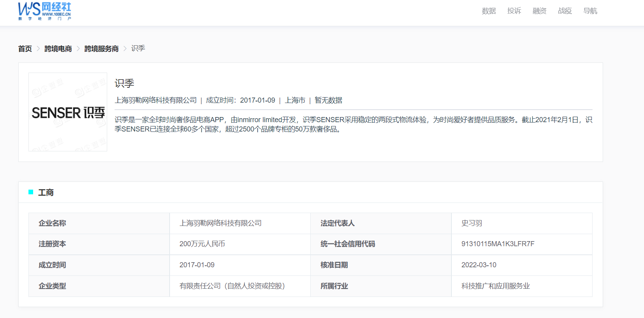Click the SENSER 识季 company logo thumbnail
The height and width of the screenshot is (318, 644).
coord(68,112)
